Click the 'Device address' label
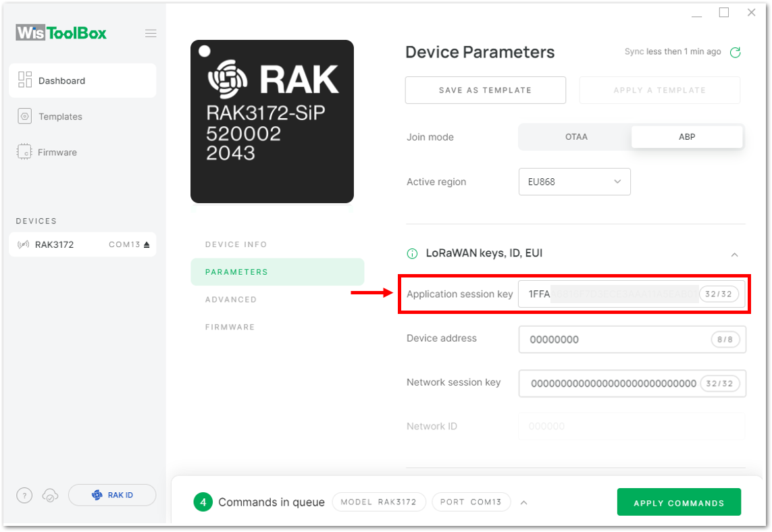Image resolution: width=772 pixels, height=532 pixels. [x=442, y=339]
